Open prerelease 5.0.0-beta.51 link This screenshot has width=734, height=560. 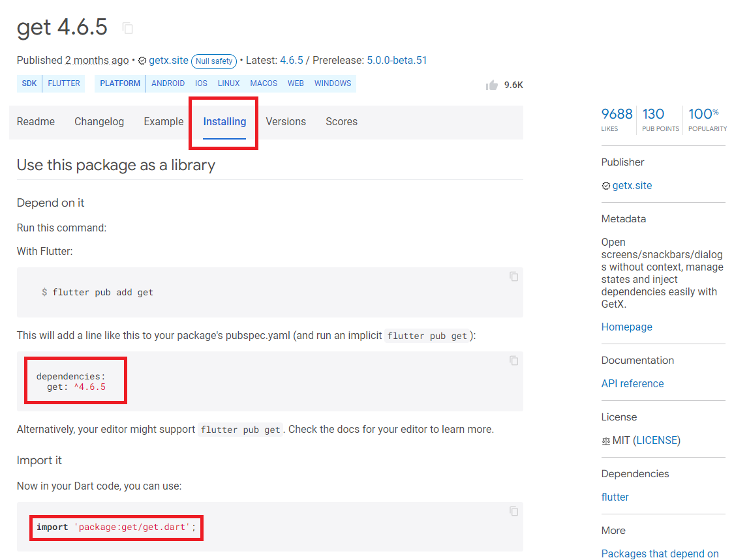[397, 61]
